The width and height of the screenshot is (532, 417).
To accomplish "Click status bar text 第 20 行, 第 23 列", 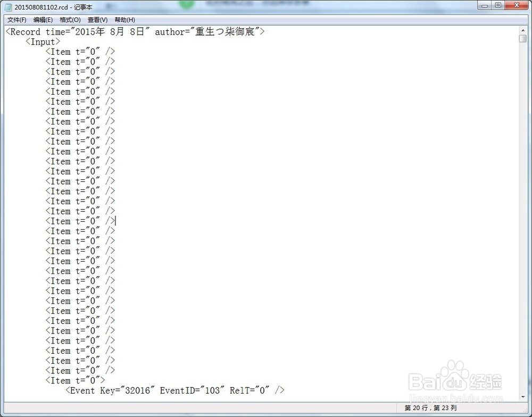I will coord(430,408).
